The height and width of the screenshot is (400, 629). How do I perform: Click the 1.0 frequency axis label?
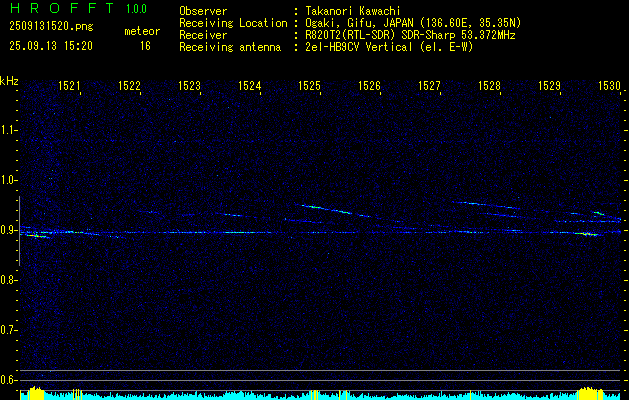(x=8, y=180)
